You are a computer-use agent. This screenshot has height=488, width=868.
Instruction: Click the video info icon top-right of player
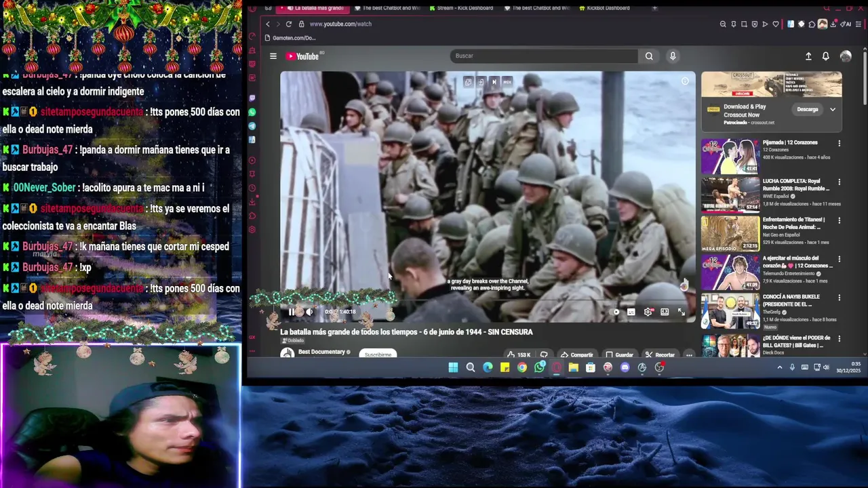point(685,81)
